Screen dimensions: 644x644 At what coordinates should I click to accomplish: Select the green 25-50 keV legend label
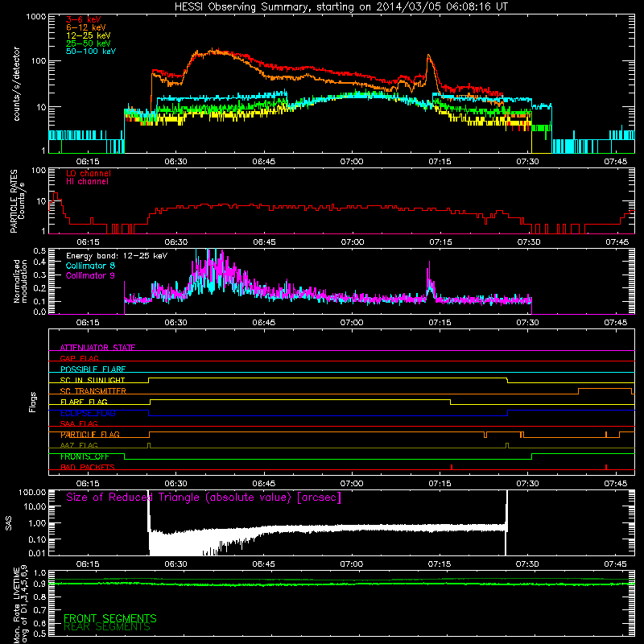coord(89,43)
